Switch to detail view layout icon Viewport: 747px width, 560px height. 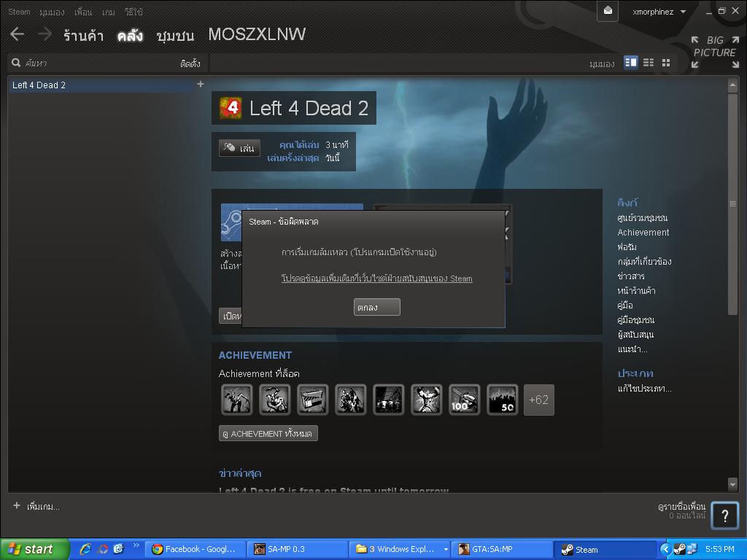(631, 63)
